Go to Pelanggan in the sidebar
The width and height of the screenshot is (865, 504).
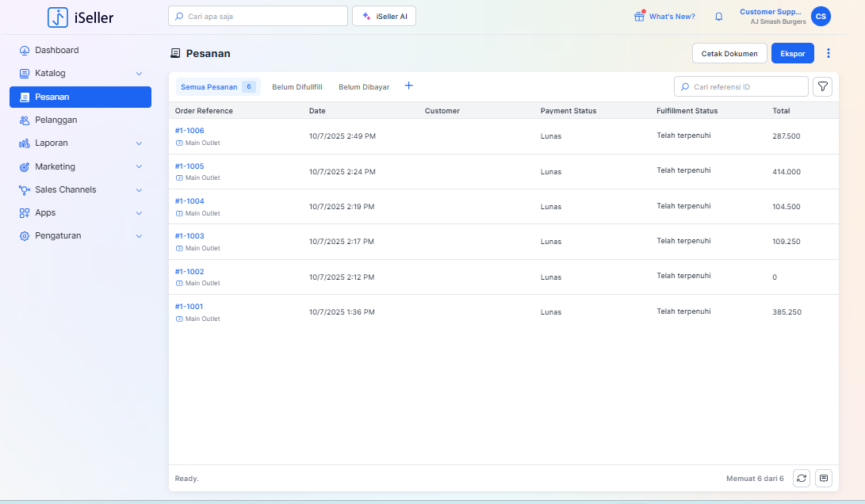coord(55,120)
